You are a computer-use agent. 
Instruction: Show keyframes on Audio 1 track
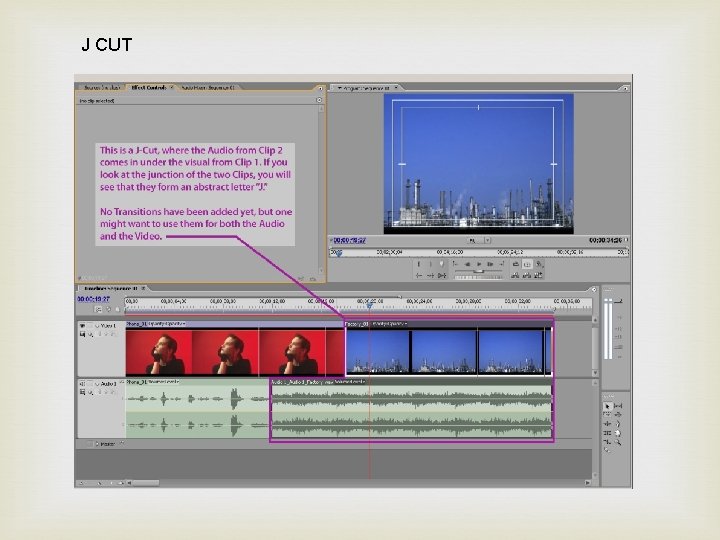point(90,393)
